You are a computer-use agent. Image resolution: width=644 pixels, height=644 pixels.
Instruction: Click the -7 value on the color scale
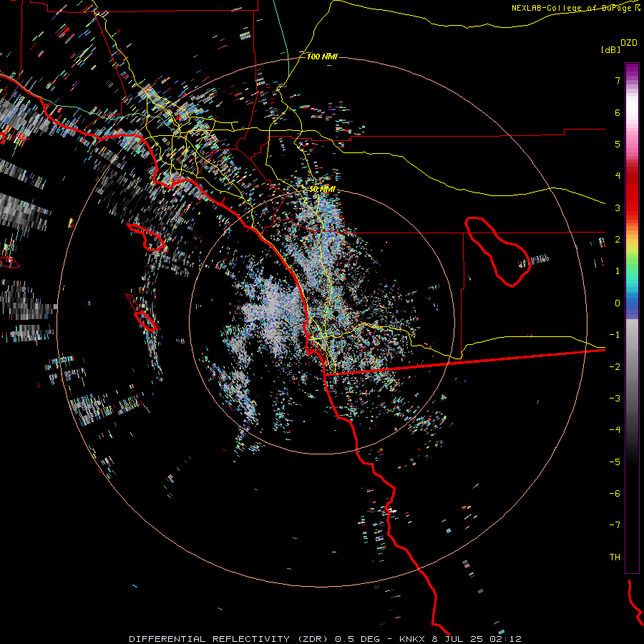615,525
